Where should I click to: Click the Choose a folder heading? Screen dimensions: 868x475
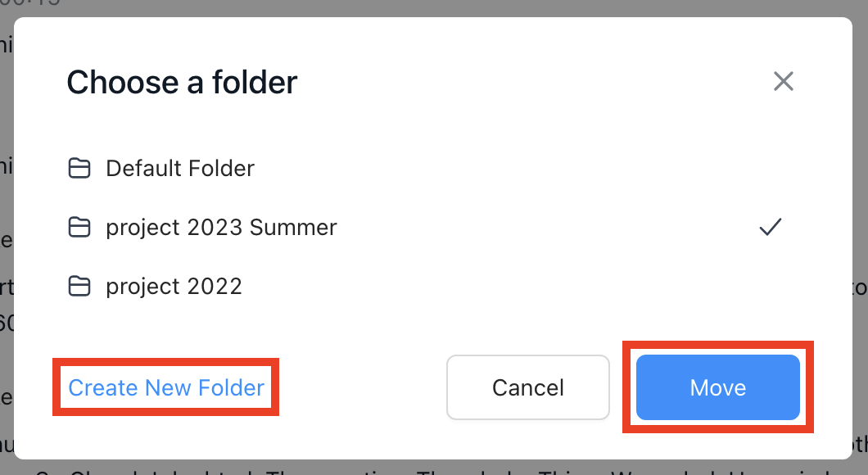[x=182, y=83]
